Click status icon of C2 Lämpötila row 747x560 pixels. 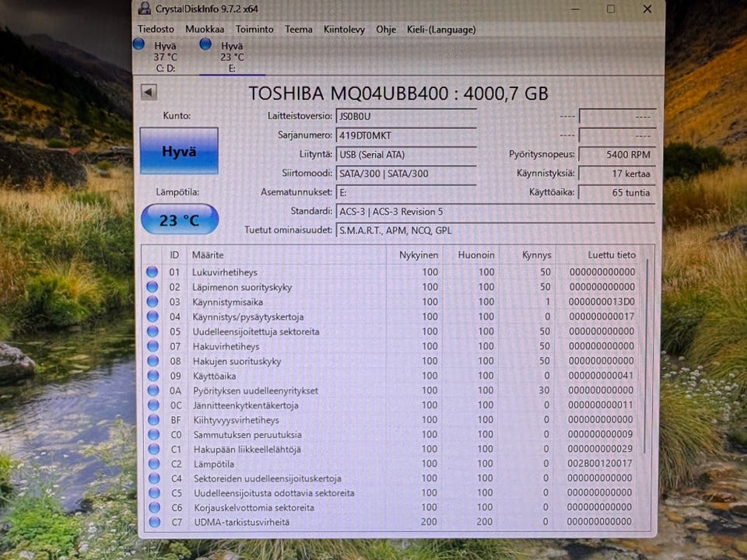point(154,464)
